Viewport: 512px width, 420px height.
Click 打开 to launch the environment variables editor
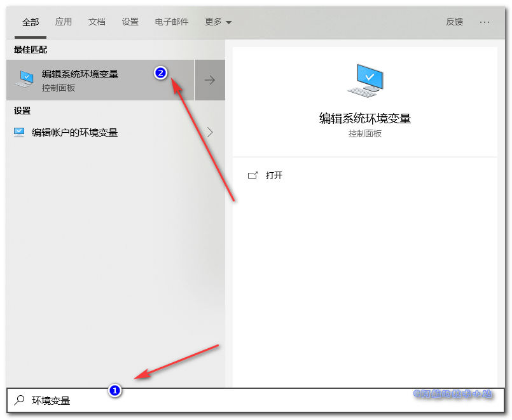(x=274, y=175)
